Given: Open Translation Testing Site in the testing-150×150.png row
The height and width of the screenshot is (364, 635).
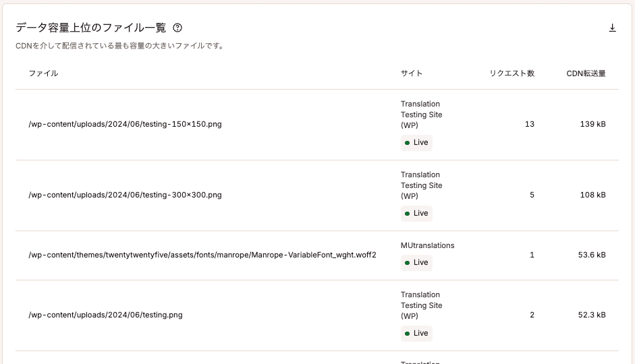Looking at the screenshot, I should pyautogui.click(x=421, y=115).
